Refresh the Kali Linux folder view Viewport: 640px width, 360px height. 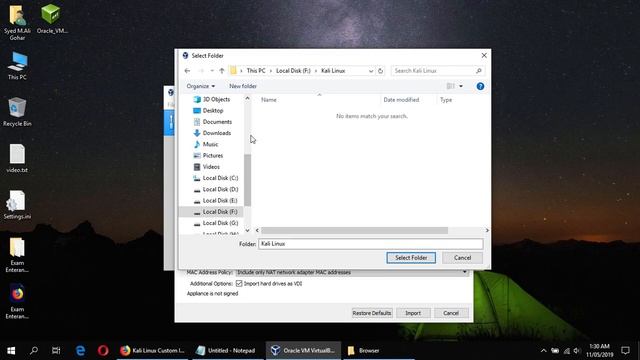pos(380,71)
